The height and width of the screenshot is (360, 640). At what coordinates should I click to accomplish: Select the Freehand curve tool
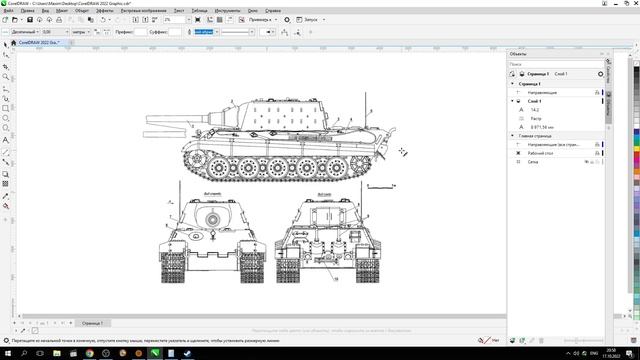point(6,89)
